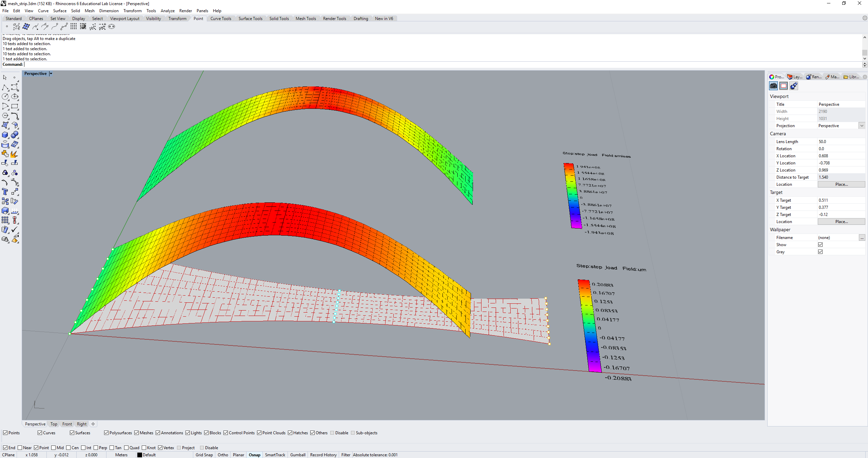Select the Text tool in the left toolbar
This screenshot has height=458, width=868.
pos(5,192)
